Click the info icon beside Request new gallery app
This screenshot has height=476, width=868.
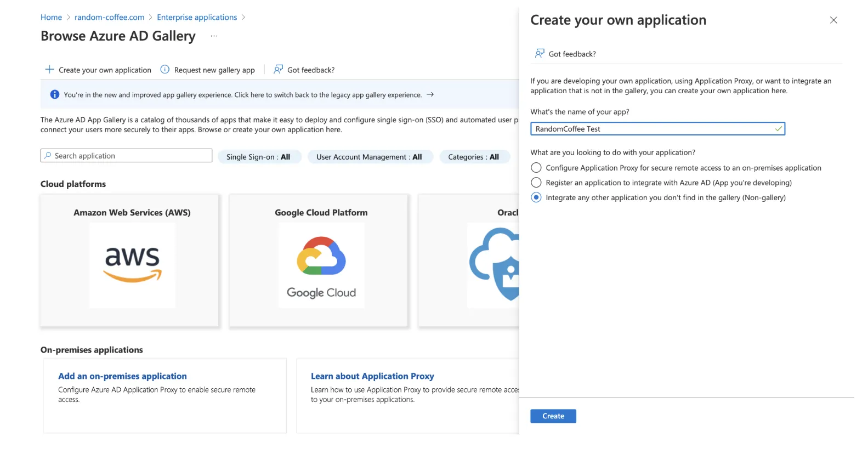tap(164, 70)
